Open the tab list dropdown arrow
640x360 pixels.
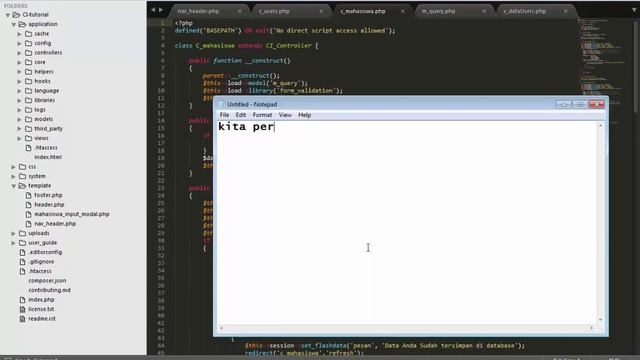click(x=634, y=10)
